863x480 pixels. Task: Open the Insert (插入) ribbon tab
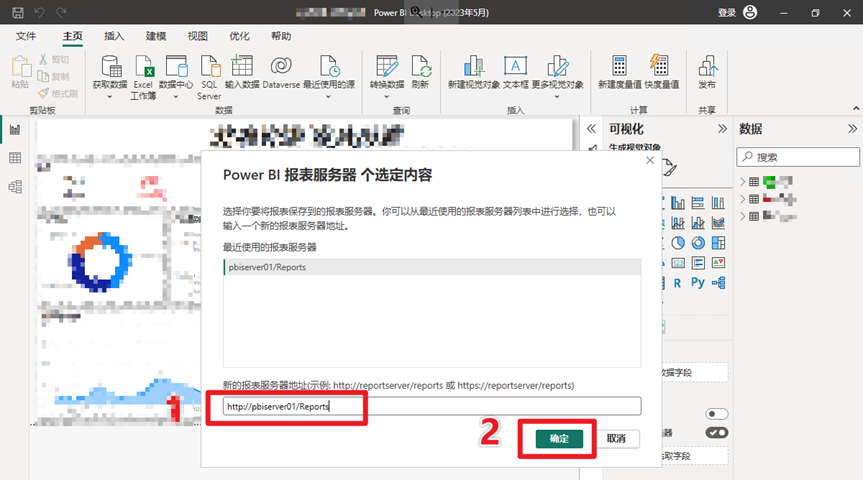point(115,36)
